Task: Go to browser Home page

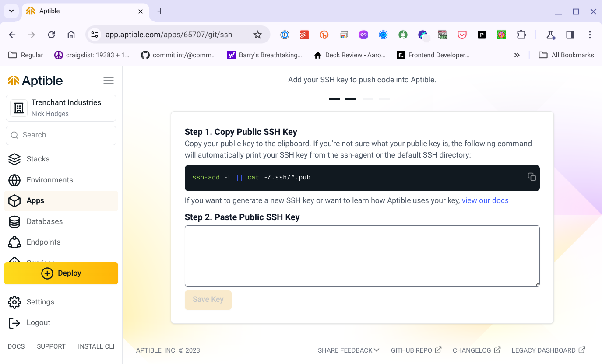Action: tap(71, 35)
